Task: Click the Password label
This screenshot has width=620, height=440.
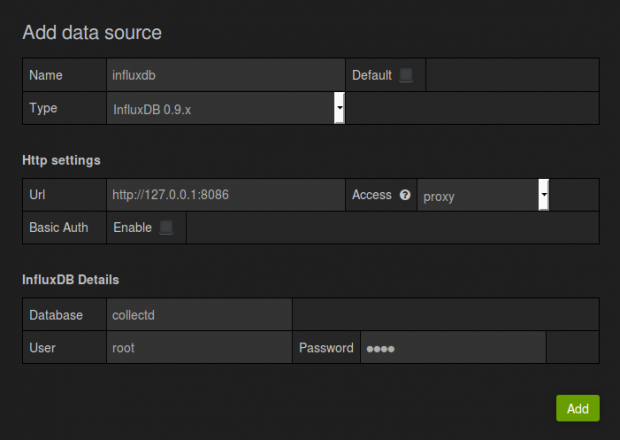Action: 326,348
